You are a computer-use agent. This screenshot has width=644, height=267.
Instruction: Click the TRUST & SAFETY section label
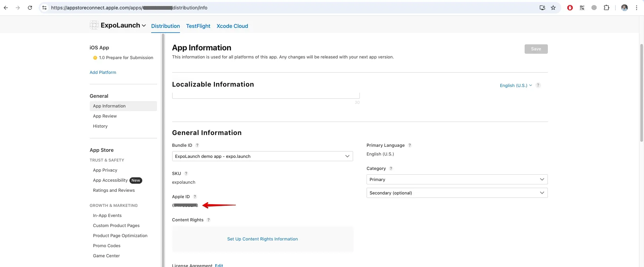tap(107, 160)
